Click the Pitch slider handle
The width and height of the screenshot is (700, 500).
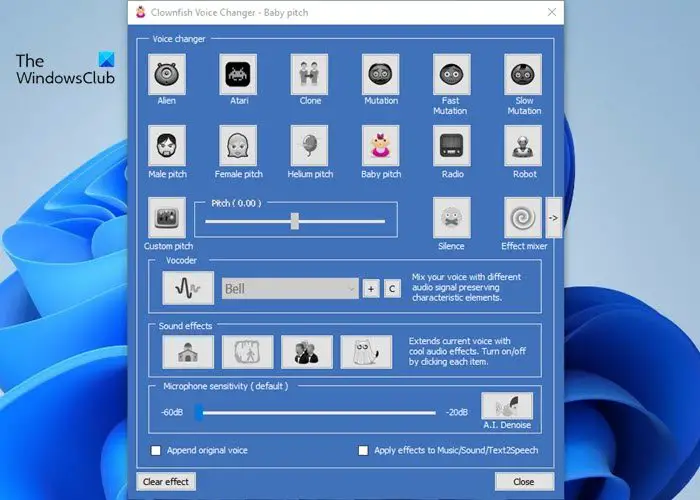(295, 221)
